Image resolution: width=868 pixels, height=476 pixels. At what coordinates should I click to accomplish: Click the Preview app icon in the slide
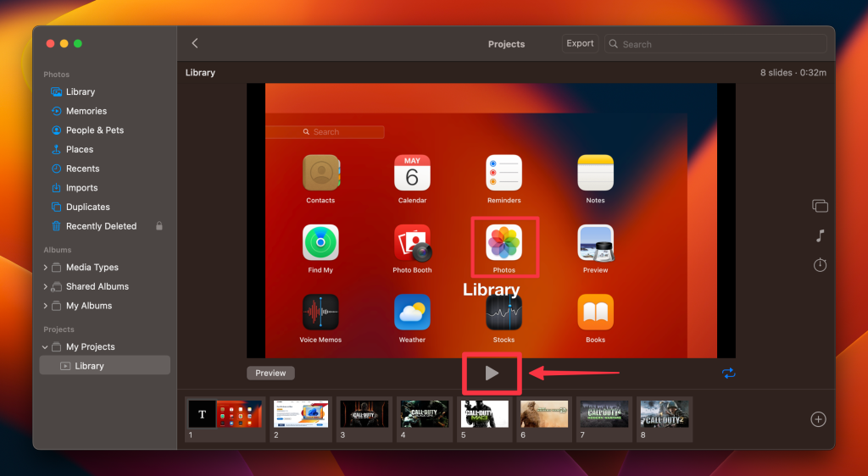click(596, 243)
